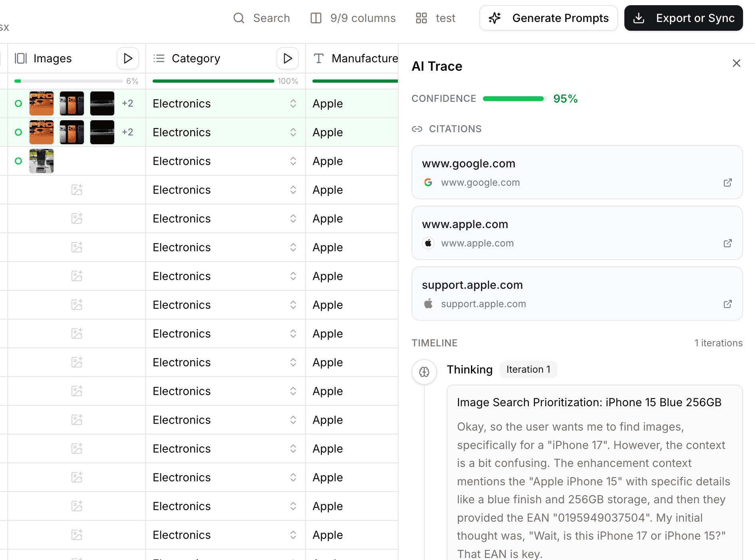Run the Images column with its play button

coord(128,58)
